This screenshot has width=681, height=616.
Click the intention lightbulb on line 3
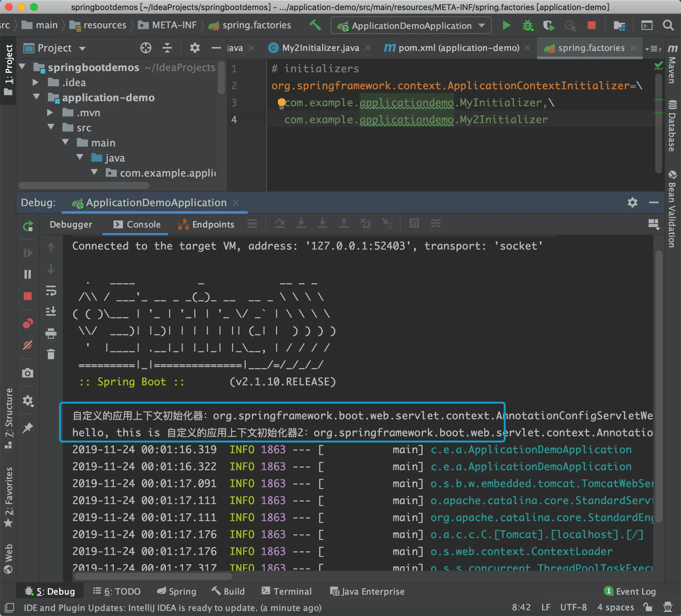pos(281,103)
